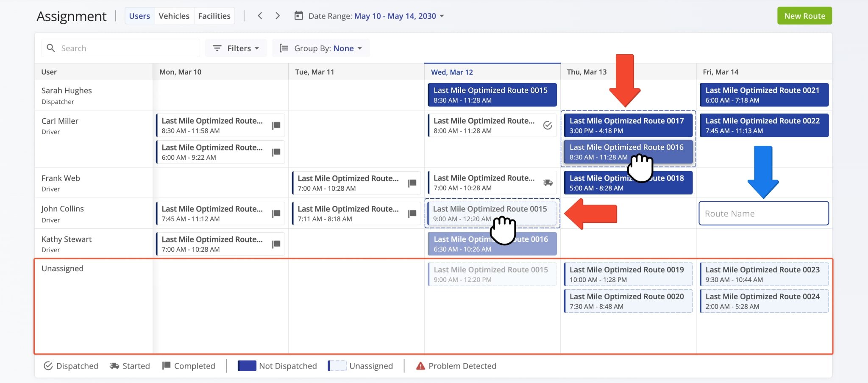Screen dimensions: 868x383
Task: Select user Frank Web
Action: coord(61,178)
